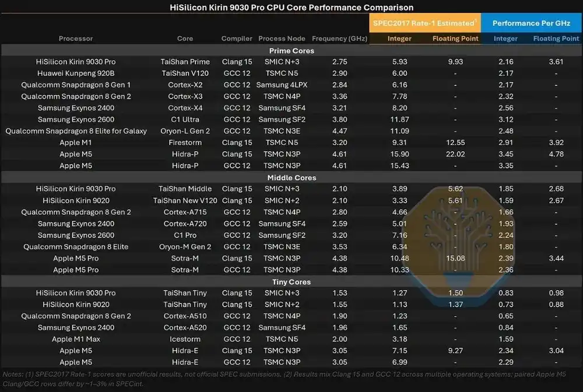Viewport: 583px width, 392px height.
Task: Select the "Tiny Cores" section heading
Action: click(x=291, y=282)
